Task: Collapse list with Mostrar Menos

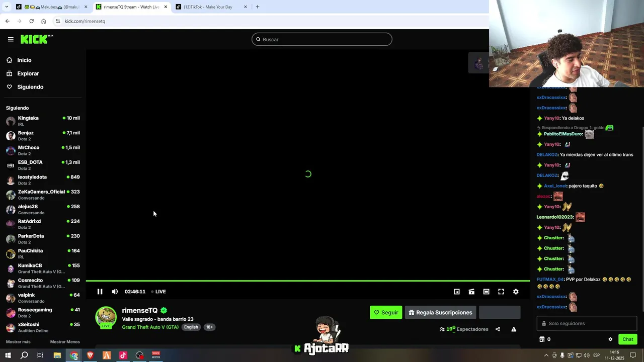Action: (x=65, y=342)
